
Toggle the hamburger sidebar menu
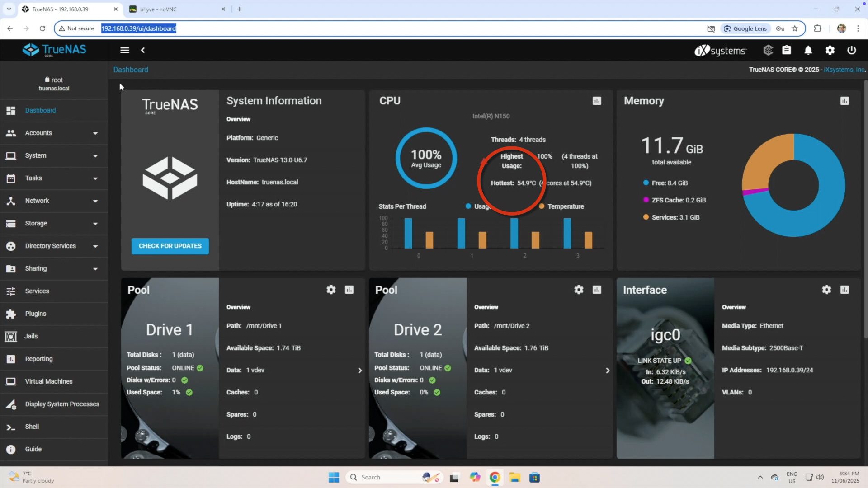click(x=125, y=50)
